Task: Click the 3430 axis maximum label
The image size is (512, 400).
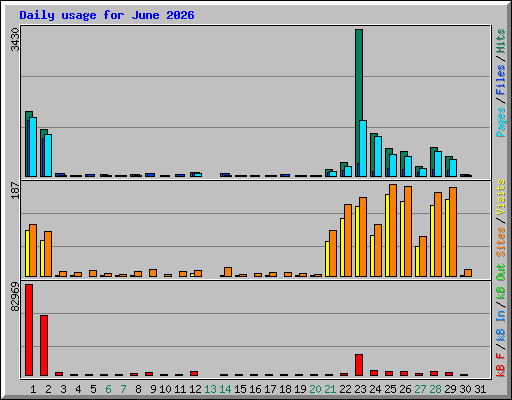Action: pos(15,39)
